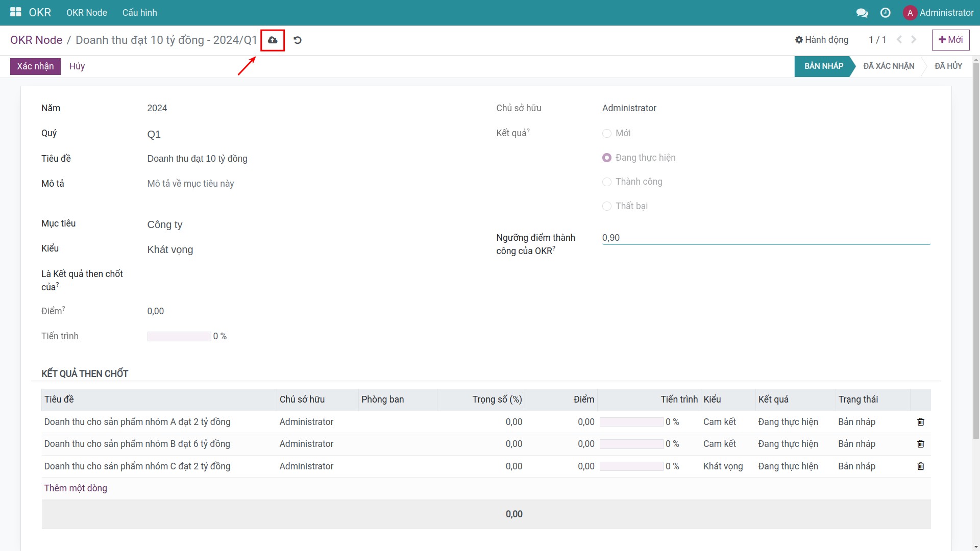Open the Hành động dropdown
The image size is (980, 551).
[x=821, y=40]
